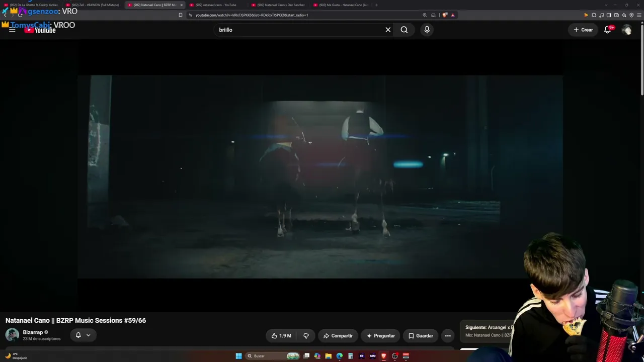Screen dimensions: 644x362
Task: Switch to the 'Zell - #84WOW (Full Mixtape)' tab
Action: 92,5
